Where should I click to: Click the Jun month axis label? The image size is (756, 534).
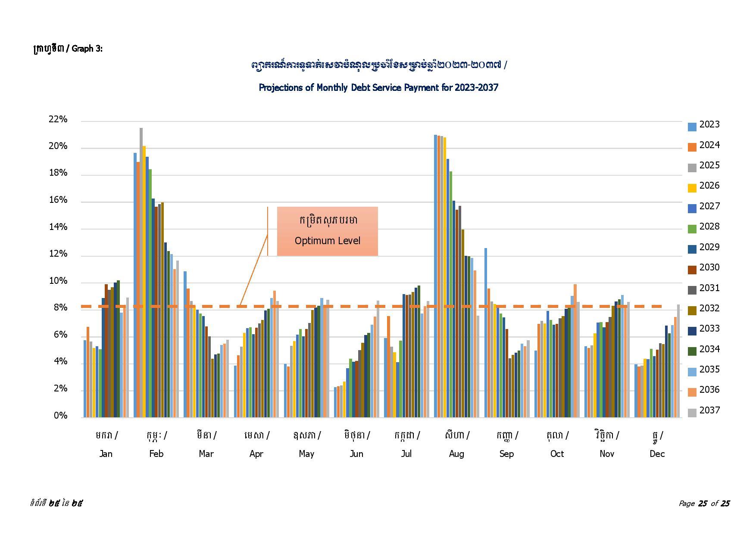coord(356,453)
